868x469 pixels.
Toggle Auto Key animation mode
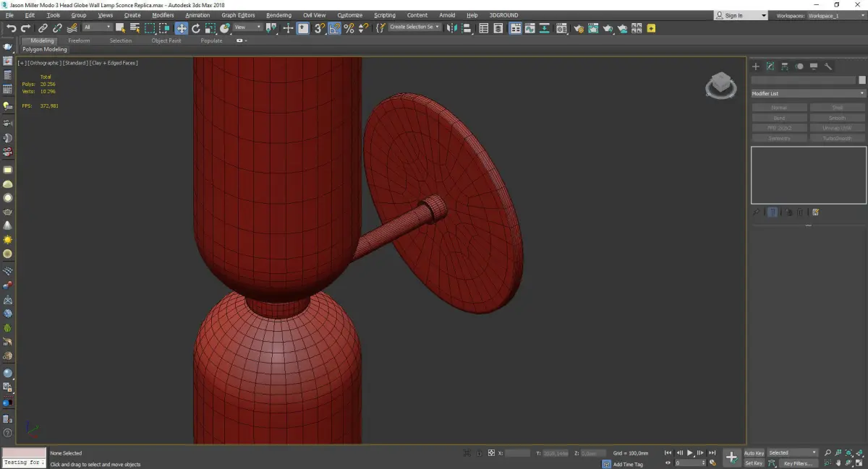(x=754, y=453)
